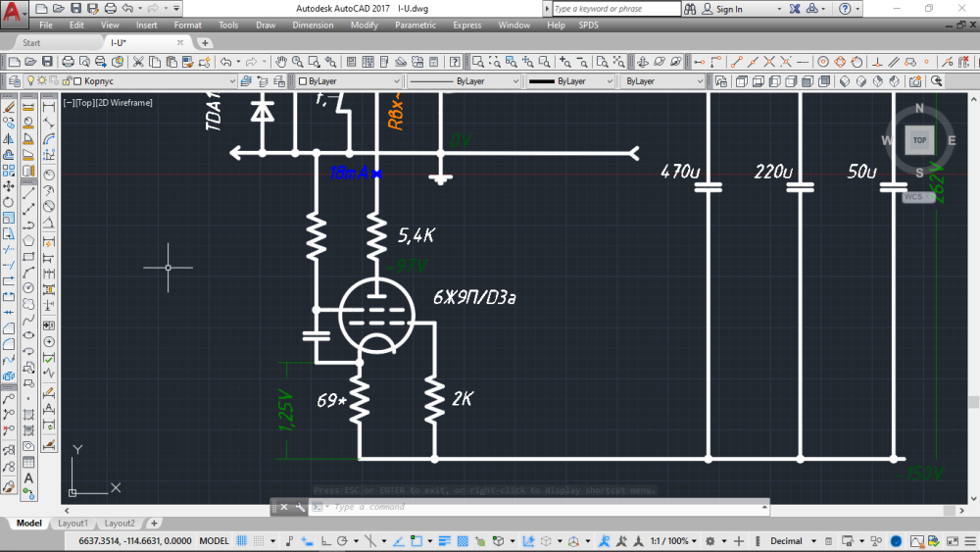Image resolution: width=980 pixels, height=552 pixels.
Task: Click the Save icon in the toolbar
Action: (x=47, y=62)
